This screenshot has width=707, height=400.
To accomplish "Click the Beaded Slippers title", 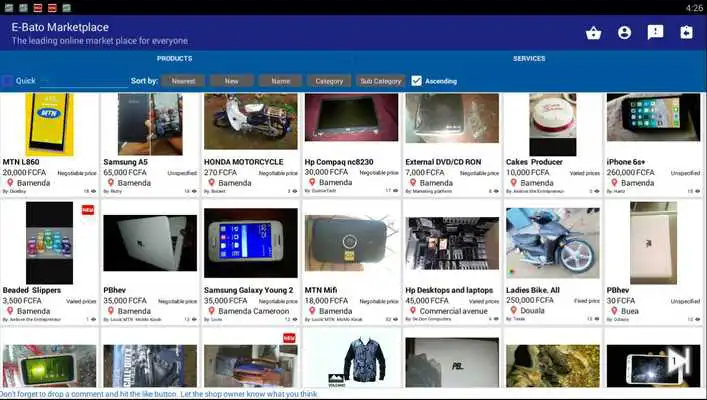I will point(32,290).
